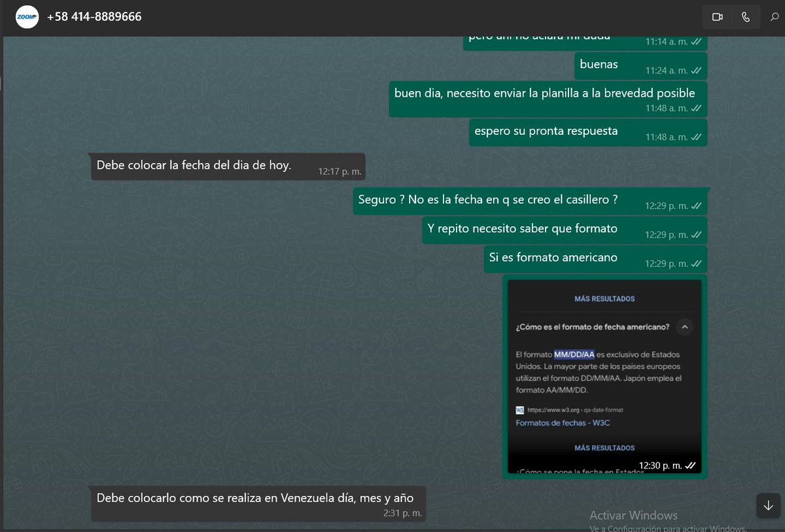This screenshot has height=532, width=785.
Task: Select message "Y repito necesito saber que formato"
Action: [565, 230]
